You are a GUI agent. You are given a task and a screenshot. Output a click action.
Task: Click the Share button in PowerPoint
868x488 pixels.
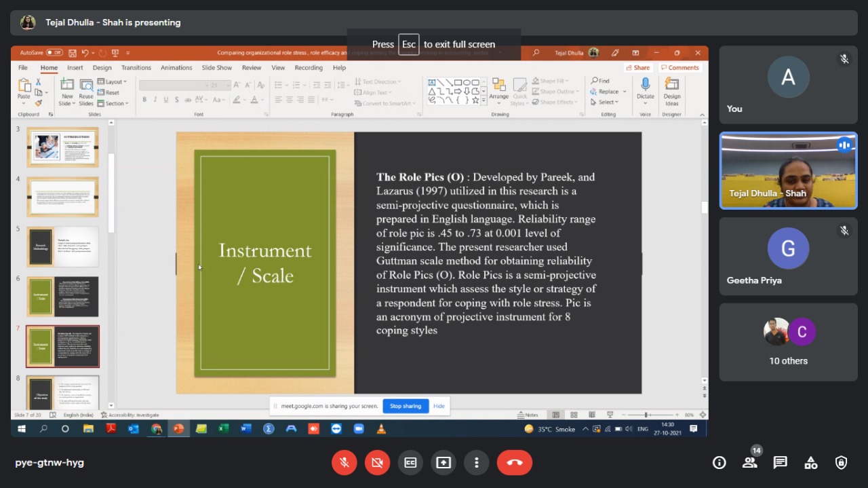(637, 68)
